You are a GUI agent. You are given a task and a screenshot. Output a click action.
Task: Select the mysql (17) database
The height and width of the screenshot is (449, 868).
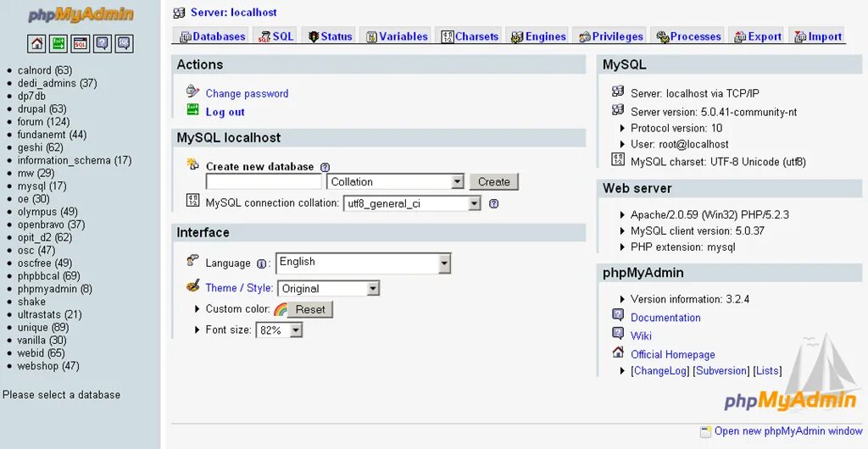pyautogui.click(x=42, y=186)
